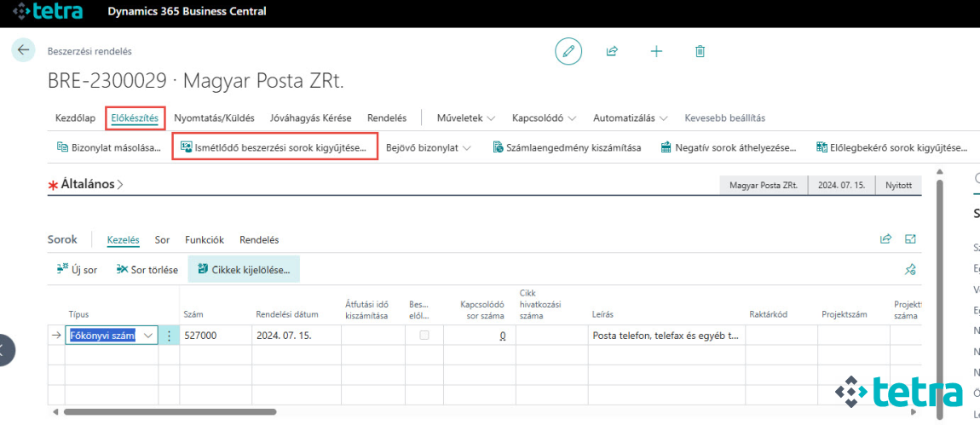This screenshot has height=425, width=980.
Task: Click Sor törlése button
Action: point(147,270)
